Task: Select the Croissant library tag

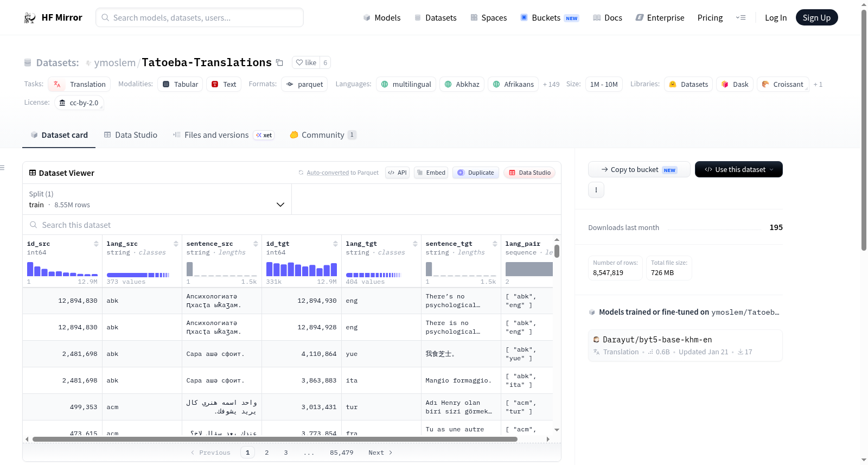Action: tap(783, 84)
